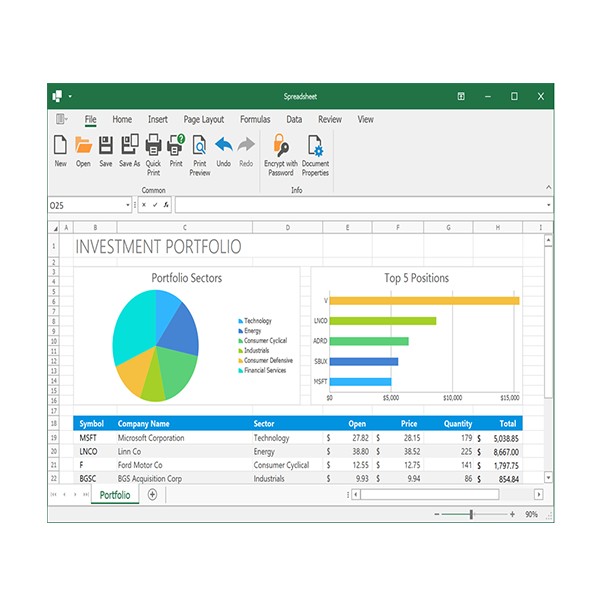
Task: Add a new sheet with plus button
Action: click(152, 494)
